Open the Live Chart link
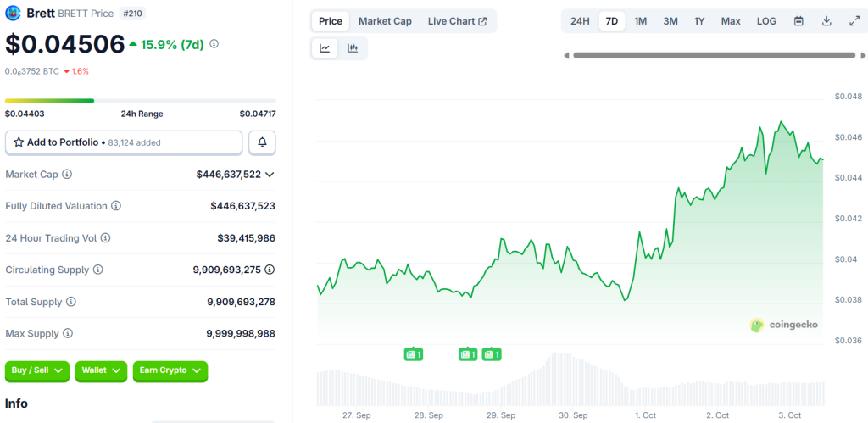868x423 pixels. click(x=457, y=21)
